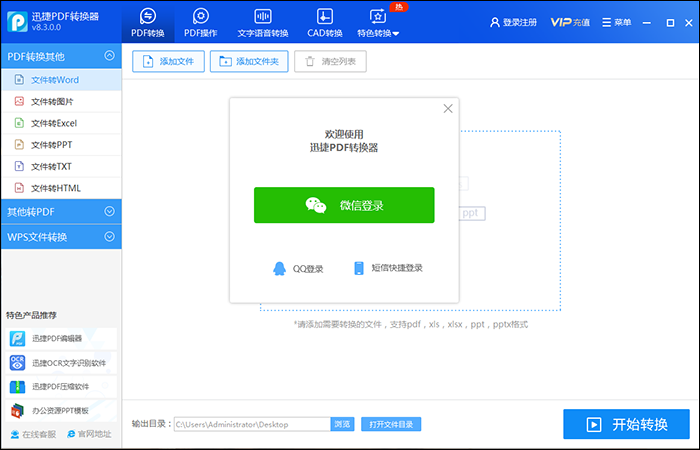Select 文件转Excel in the sidebar
This screenshot has height=450, width=700.
click(61, 123)
